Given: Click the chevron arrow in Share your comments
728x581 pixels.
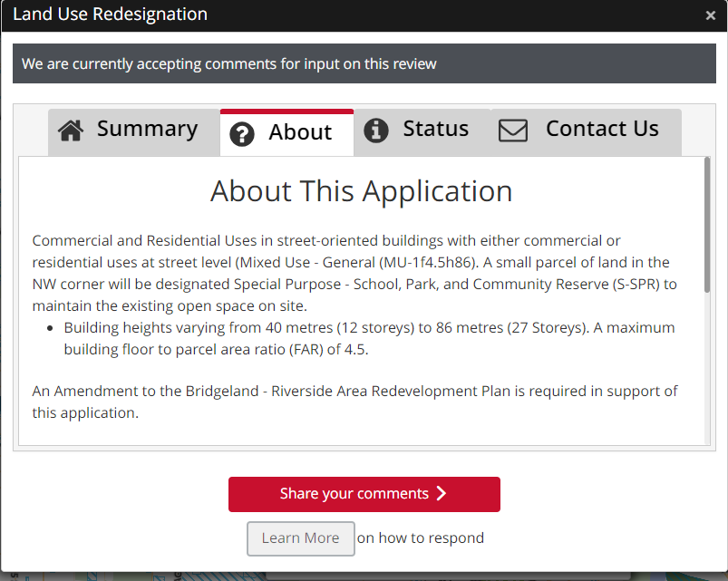Looking at the screenshot, I should [x=442, y=494].
